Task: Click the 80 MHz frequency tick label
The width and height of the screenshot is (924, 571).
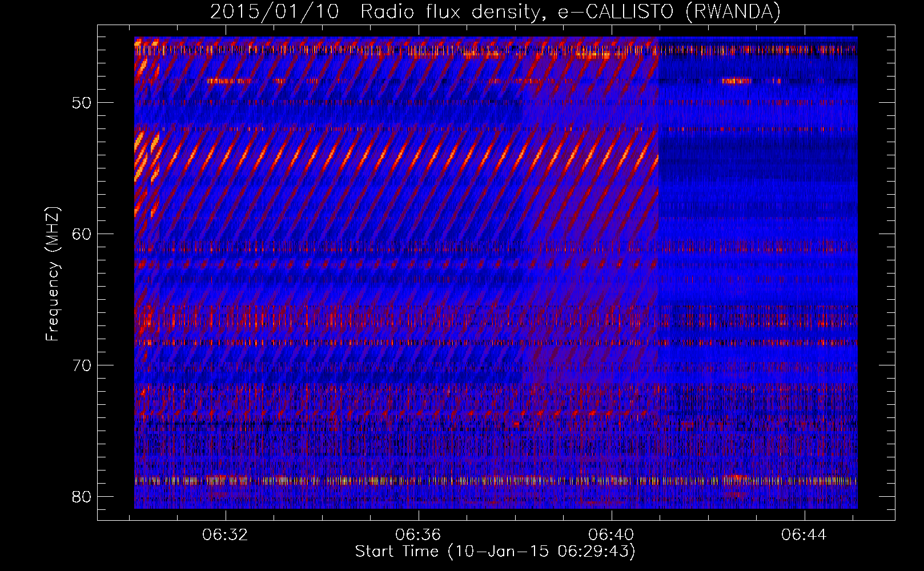Action: click(82, 497)
